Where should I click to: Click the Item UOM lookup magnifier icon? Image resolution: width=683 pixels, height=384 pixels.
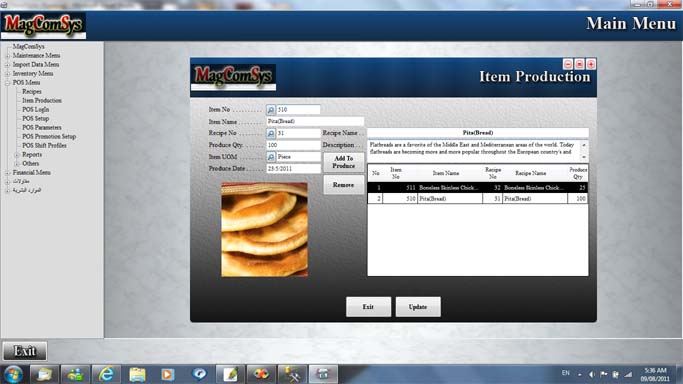tap(270, 157)
